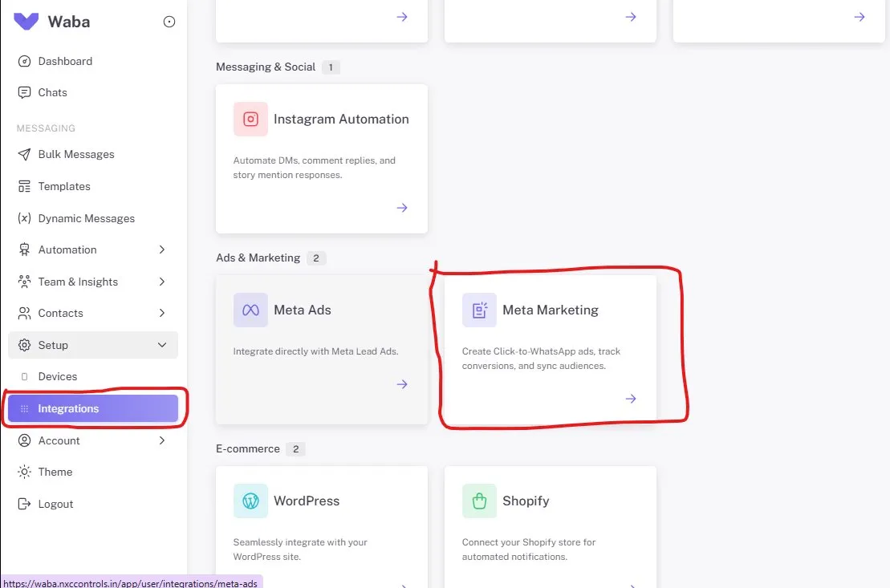Click 'Connect your Shopify store' description text
890x588 pixels.
coord(528,549)
